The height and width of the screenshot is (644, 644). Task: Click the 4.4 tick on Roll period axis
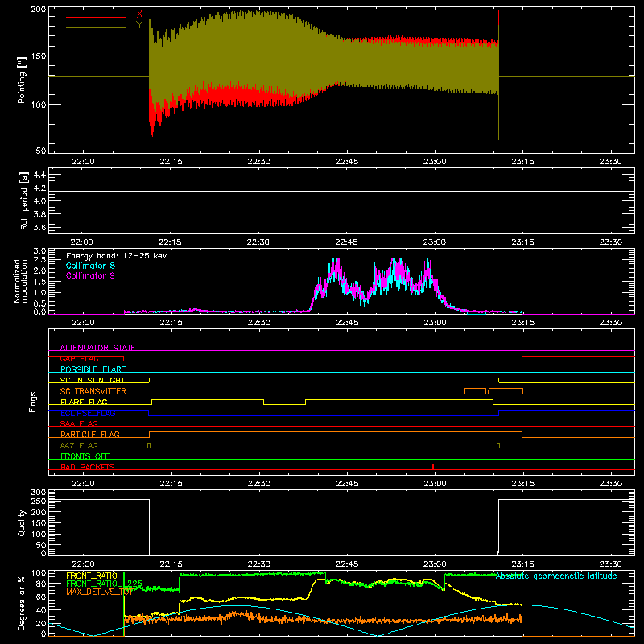(x=39, y=175)
